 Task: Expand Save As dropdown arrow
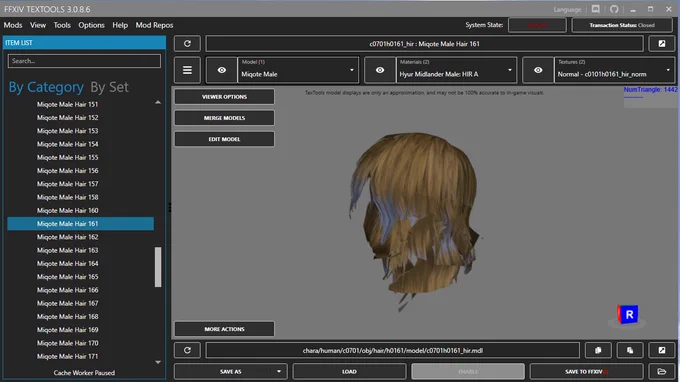[279, 372]
